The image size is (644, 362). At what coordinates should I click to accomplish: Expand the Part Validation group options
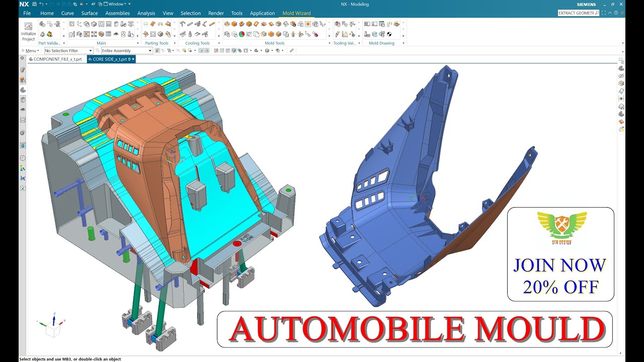pos(64,43)
